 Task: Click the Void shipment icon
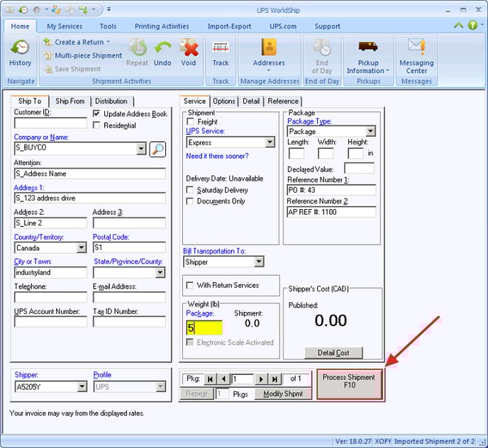(x=188, y=49)
